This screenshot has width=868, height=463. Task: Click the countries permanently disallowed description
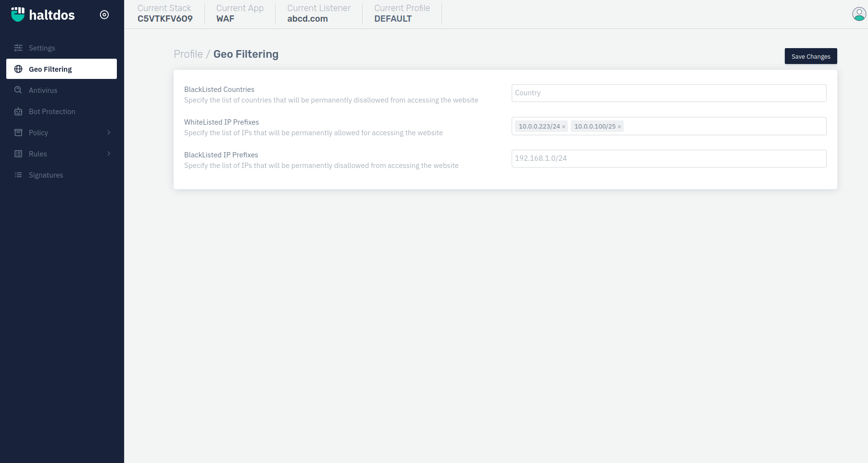click(331, 100)
